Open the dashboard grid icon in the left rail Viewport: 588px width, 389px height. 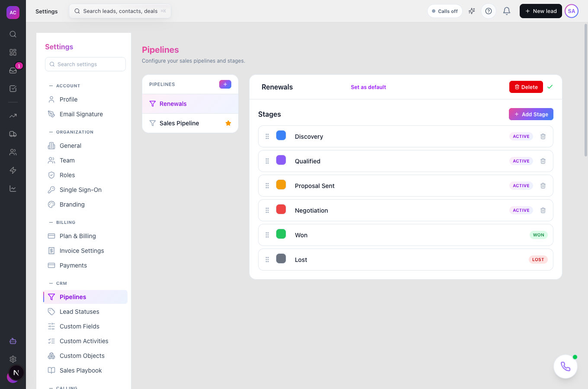pos(13,52)
